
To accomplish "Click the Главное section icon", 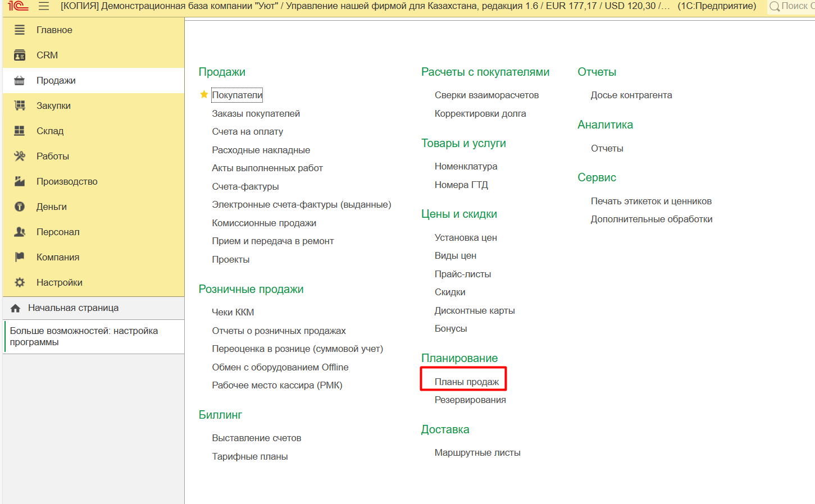I will tap(20, 30).
